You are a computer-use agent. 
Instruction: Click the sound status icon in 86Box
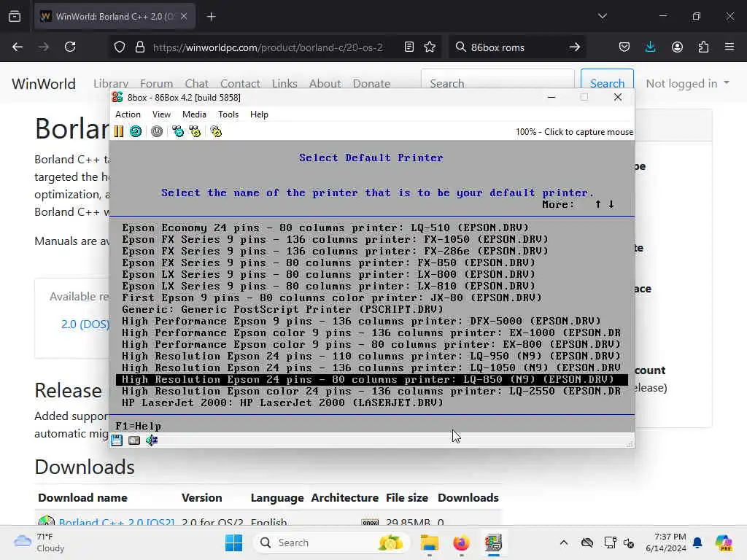152,440
